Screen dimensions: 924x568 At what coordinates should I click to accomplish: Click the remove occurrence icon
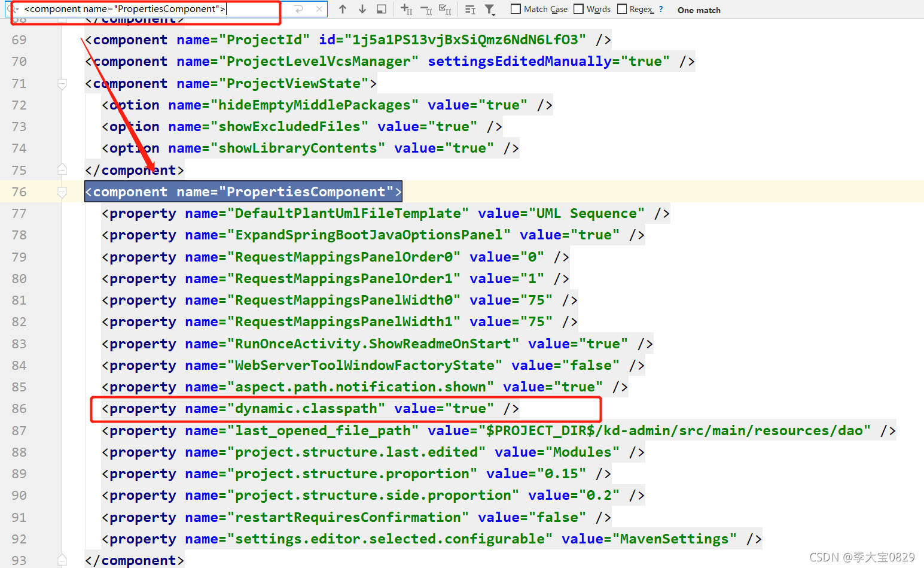(425, 9)
